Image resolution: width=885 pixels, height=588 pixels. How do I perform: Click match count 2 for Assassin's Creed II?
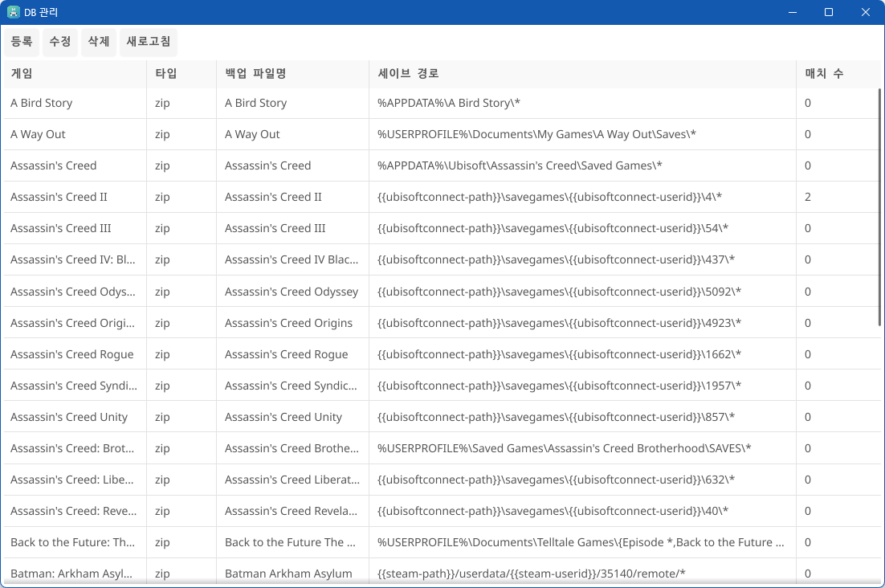tap(808, 197)
